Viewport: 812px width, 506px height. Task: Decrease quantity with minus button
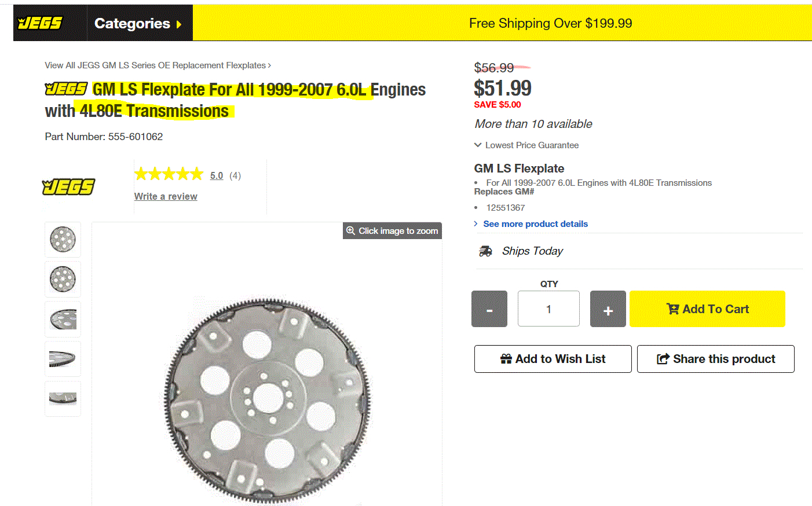coord(489,309)
